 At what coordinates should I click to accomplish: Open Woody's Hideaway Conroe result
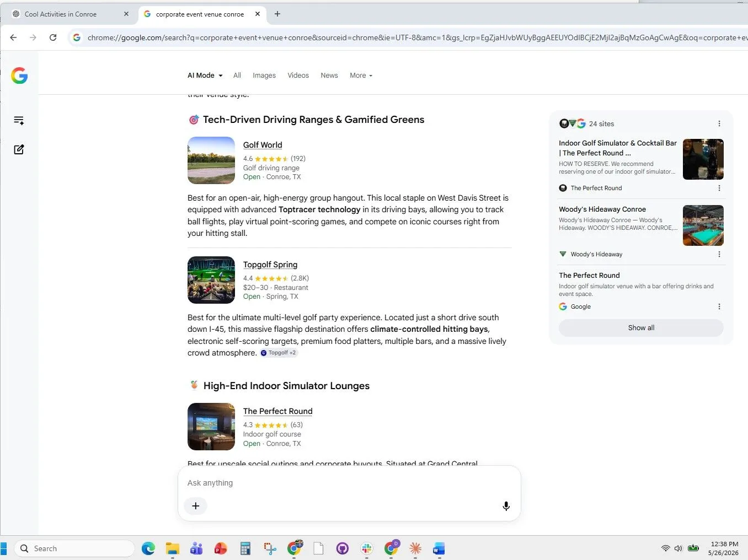point(602,209)
